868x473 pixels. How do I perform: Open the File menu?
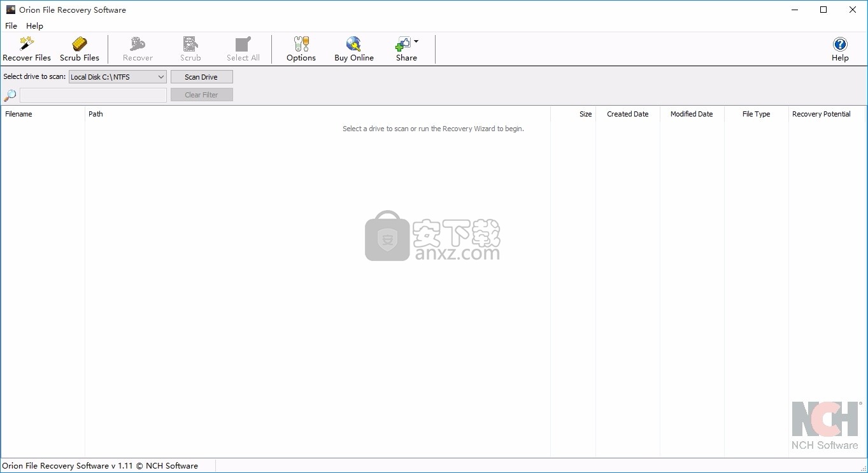coord(11,26)
